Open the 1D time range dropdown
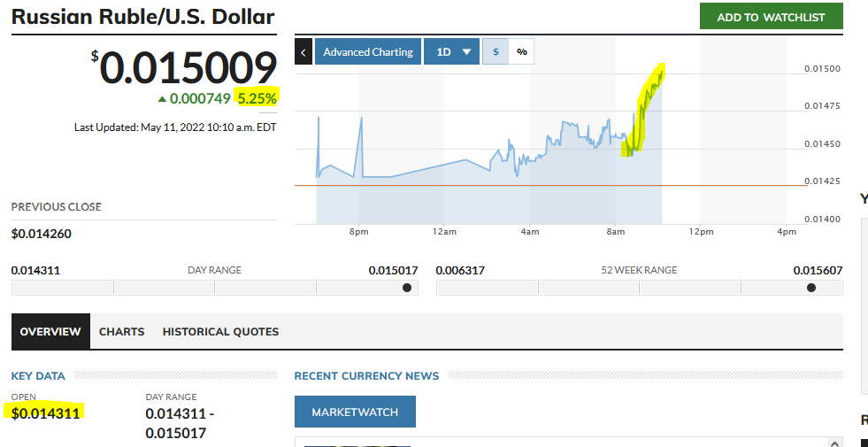The height and width of the screenshot is (447, 868). [x=452, y=51]
